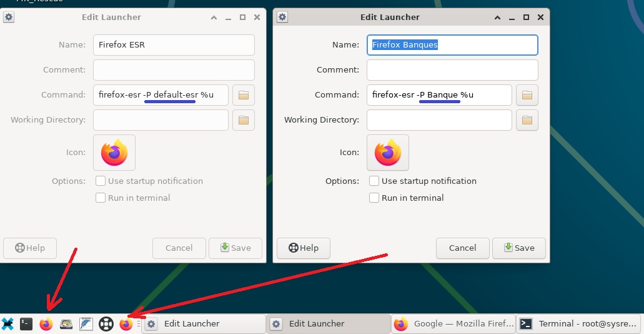Click the Name field containing Firefox ESR
The width and height of the screenshot is (644, 334).
point(174,45)
